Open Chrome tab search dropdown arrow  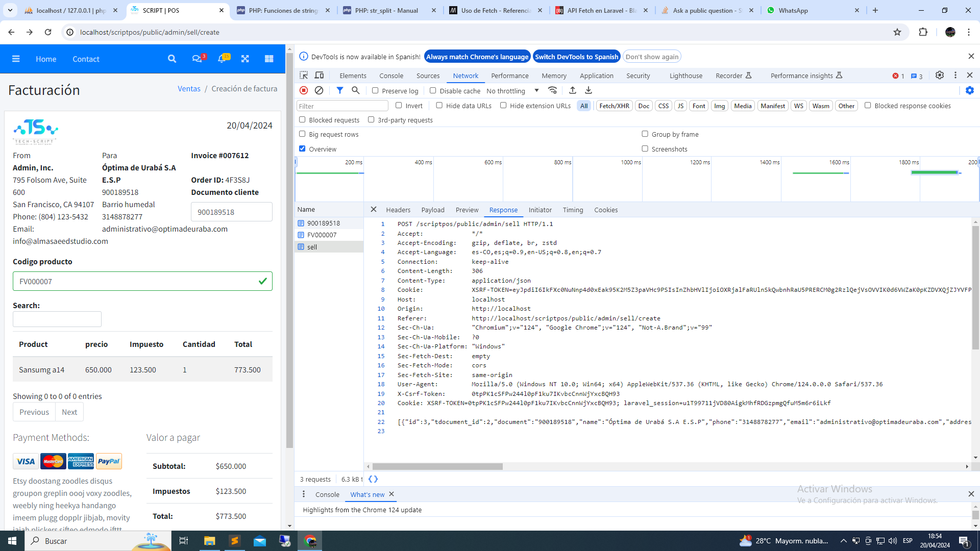[10, 10]
